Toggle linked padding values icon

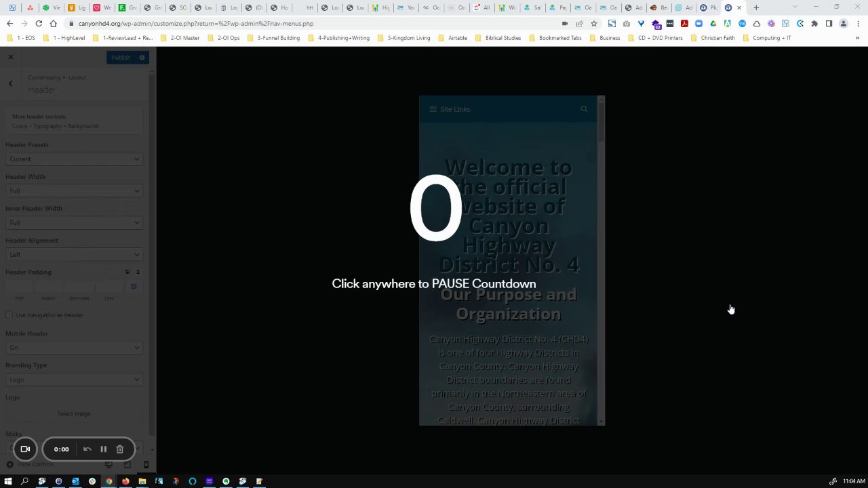[134, 287]
